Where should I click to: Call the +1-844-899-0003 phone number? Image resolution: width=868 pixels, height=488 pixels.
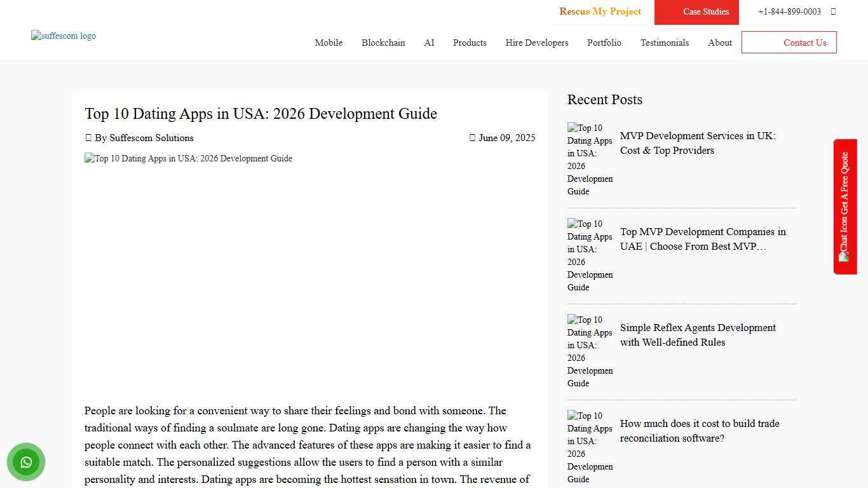(790, 11)
